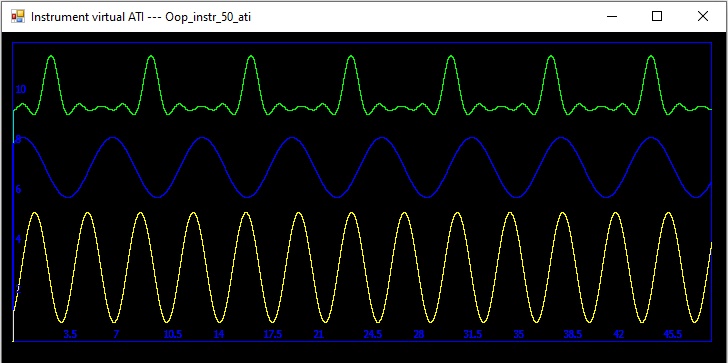Viewport: 728px width, 363px height.
Task: Select the 28 marker on horizontal axis
Action: click(x=419, y=334)
